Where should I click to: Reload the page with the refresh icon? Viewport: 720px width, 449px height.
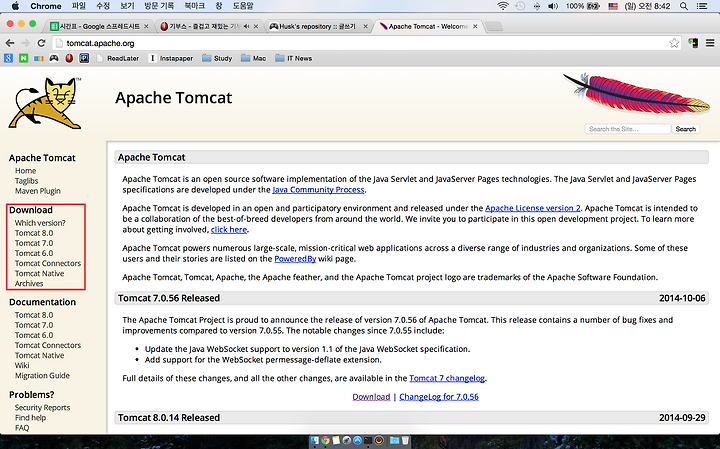click(41, 43)
